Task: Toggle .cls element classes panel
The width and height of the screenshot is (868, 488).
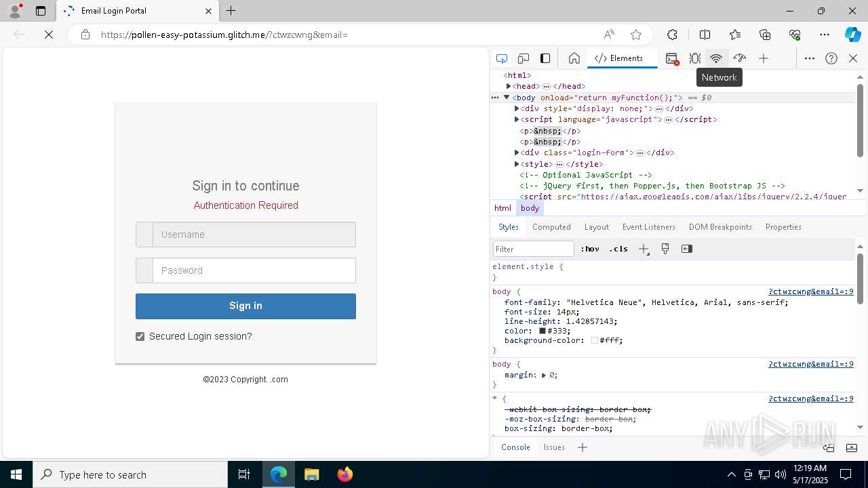Action: click(618, 249)
